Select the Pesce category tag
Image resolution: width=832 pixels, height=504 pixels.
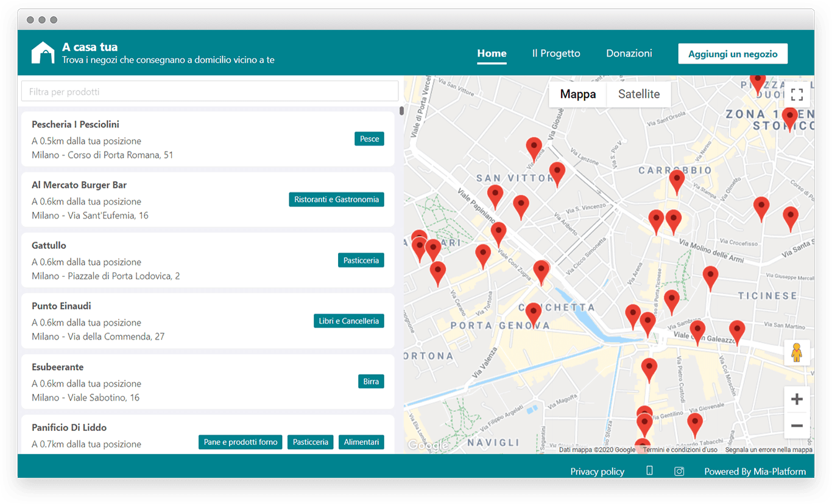pyautogui.click(x=369, y=139)
